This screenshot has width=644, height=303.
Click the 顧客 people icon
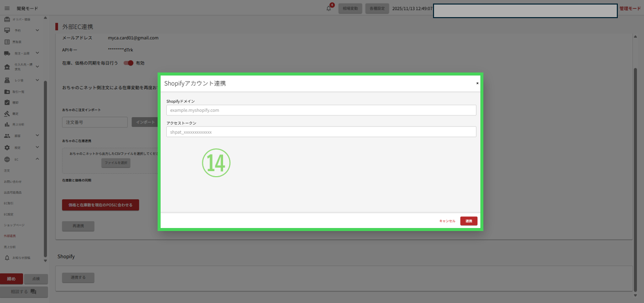click(x=7, y=136)
